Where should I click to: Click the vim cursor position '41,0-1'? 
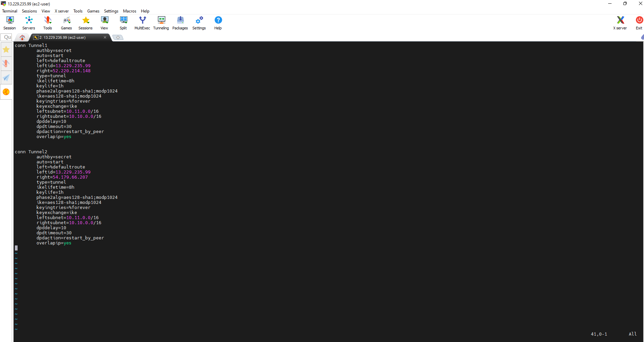[x=599, y=334]
